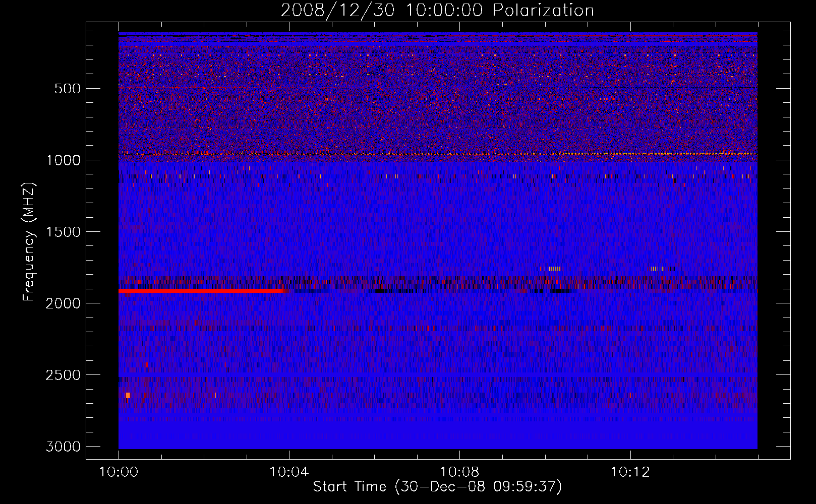Click the 2500 frequency tick label
The height and width of the screenshot is (504, 816).
(x=63, y=375)
